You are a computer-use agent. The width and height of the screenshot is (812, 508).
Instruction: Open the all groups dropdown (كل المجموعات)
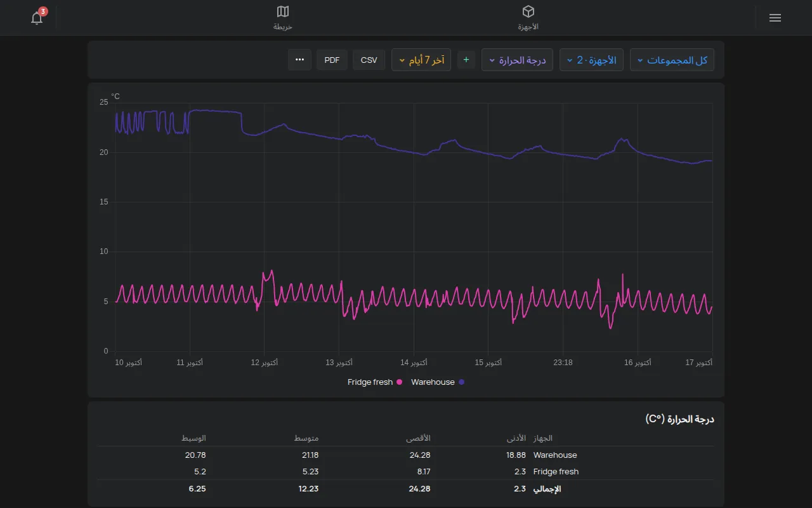(x=672, y=60)
